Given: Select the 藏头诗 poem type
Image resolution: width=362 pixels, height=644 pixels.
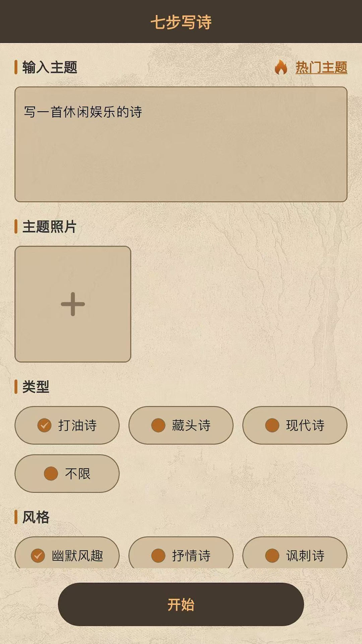Looking at the screenshot, I should [181, 425].
